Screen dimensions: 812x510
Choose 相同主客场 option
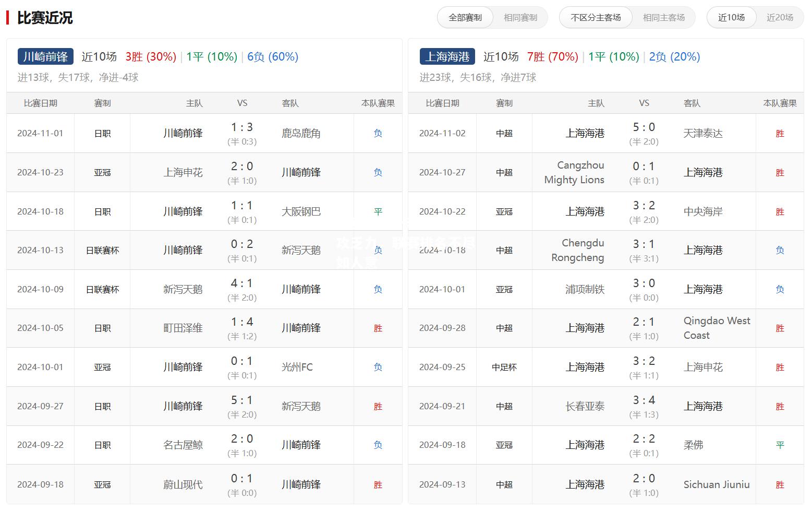[664, 18]
